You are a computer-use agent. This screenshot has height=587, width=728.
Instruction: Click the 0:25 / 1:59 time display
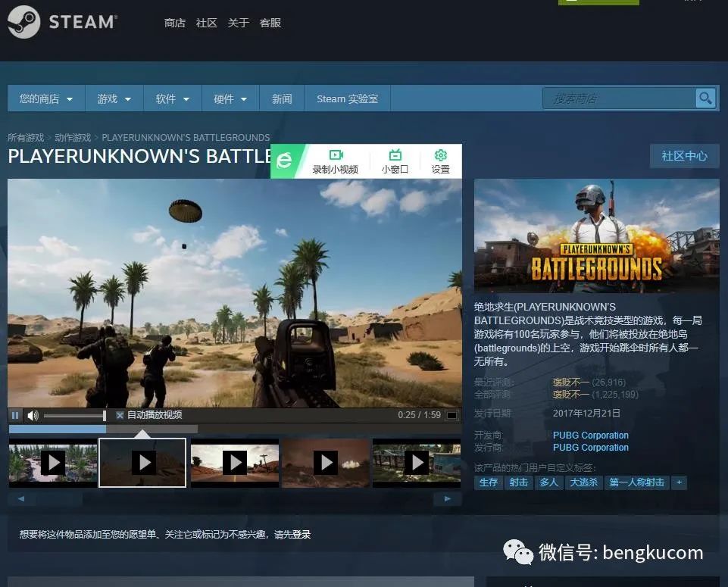coord(419,415)
